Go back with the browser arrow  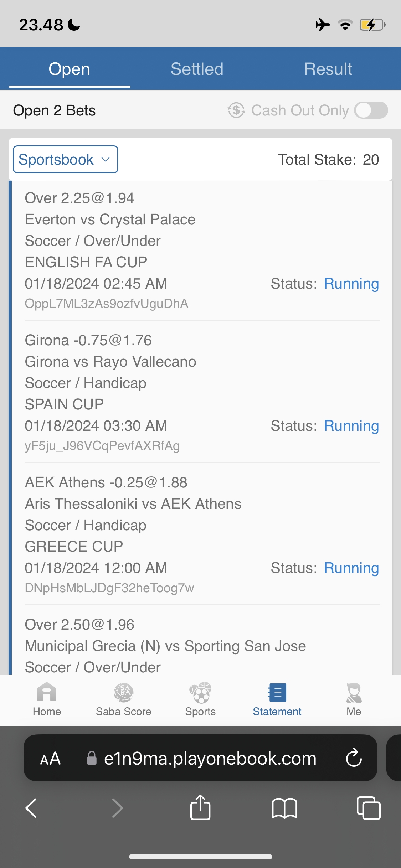(31, 808)
